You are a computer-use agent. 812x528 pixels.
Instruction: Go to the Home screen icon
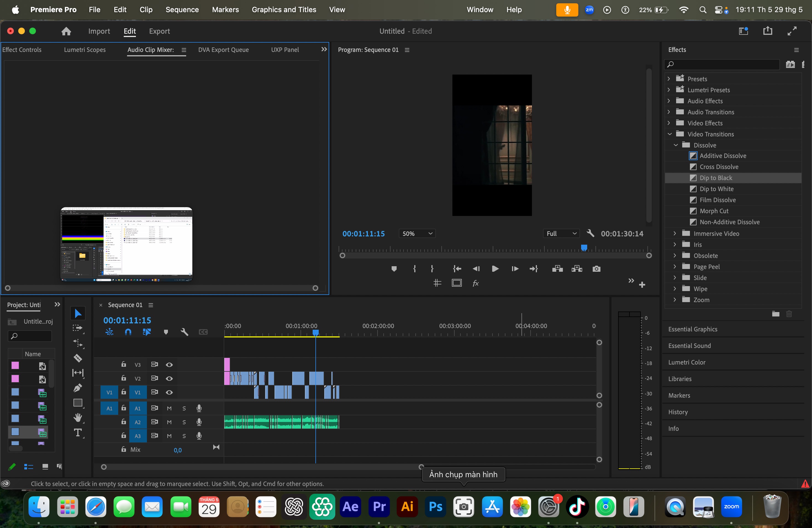(66, 31)
